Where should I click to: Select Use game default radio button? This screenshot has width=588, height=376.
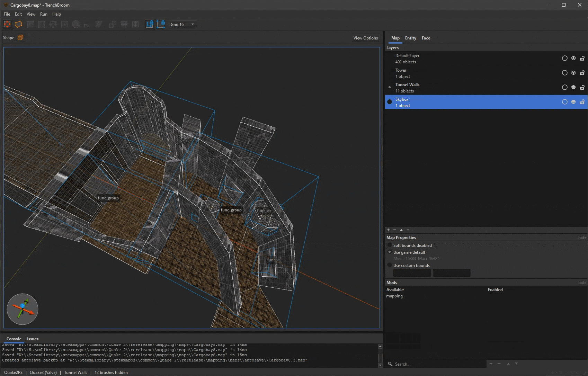click(x=390, y=252)
